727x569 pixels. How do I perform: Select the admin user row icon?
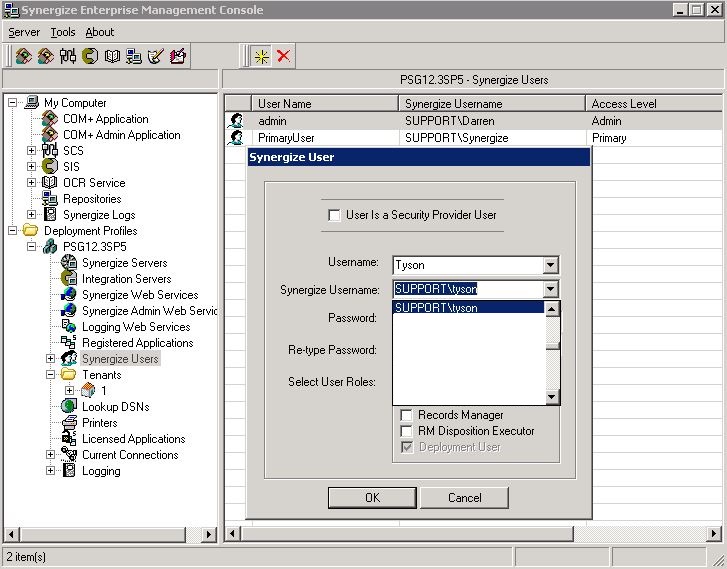point(236,121)
